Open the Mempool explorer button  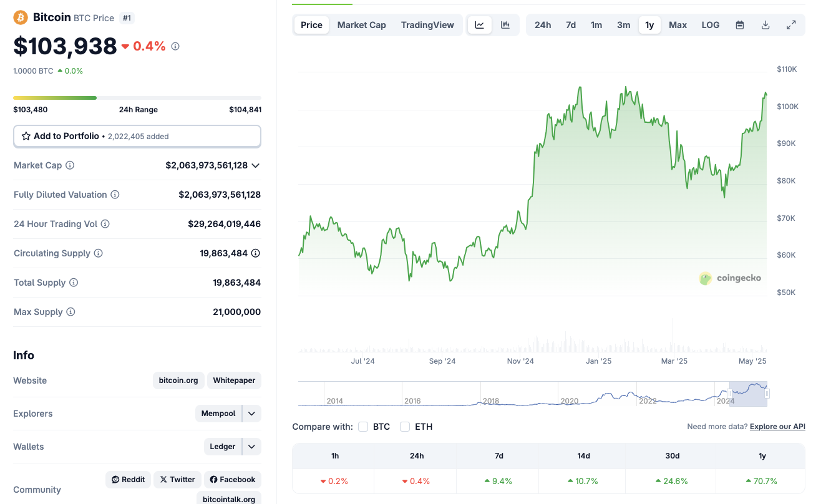tap(218, 414)
